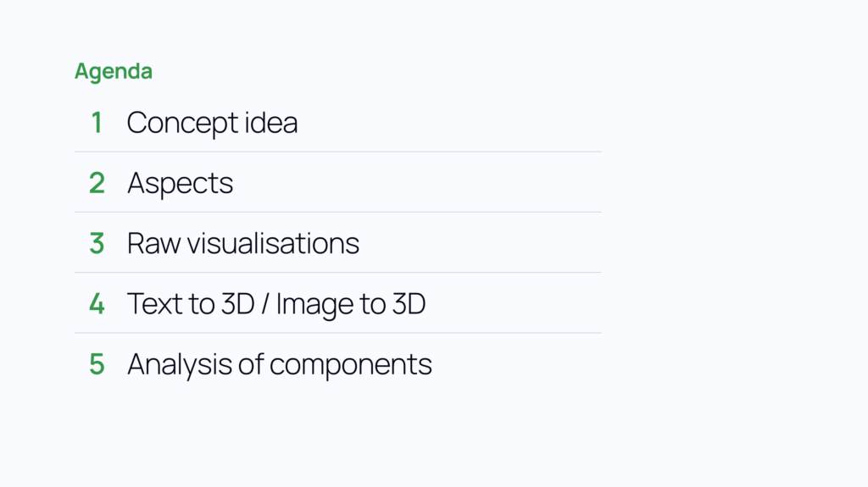
Task: Select the Text to 3D phrase
Action: pos(191,303)
